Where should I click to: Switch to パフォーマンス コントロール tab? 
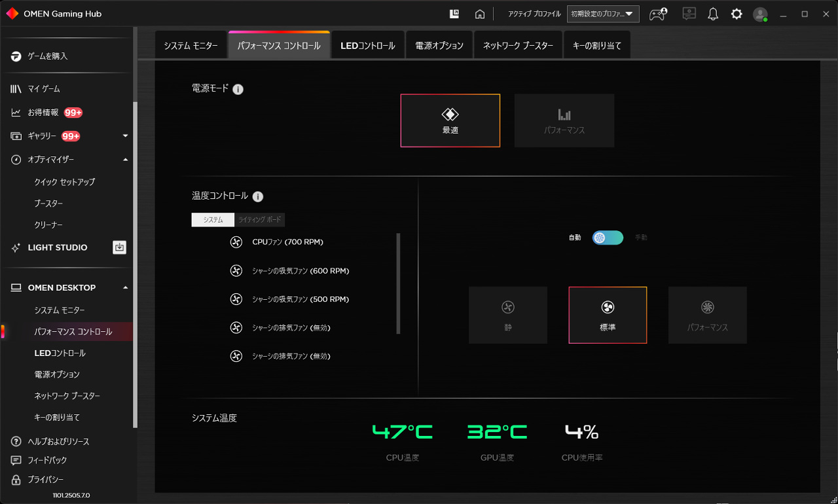click(280, 45)
